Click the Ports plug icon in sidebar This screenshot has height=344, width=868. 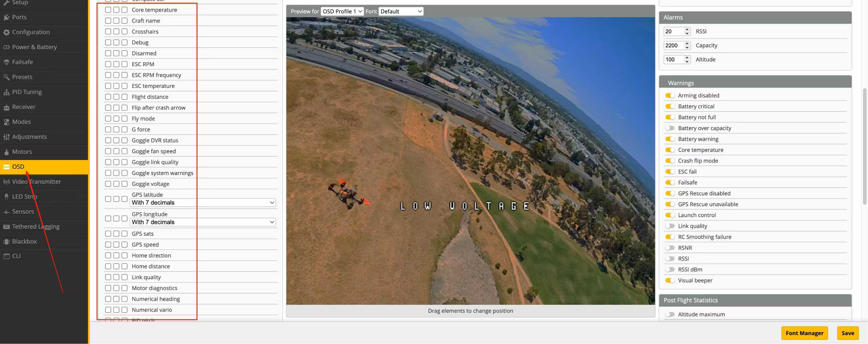tap(6, 17)
